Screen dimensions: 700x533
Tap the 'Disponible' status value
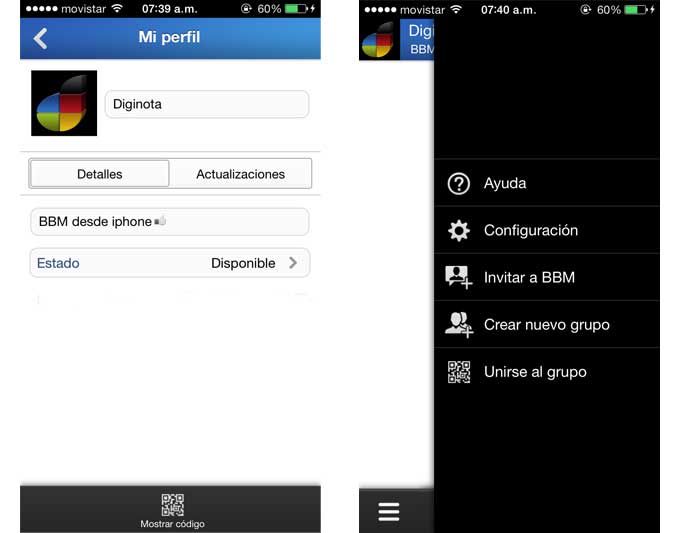click(x=243, y=263)
